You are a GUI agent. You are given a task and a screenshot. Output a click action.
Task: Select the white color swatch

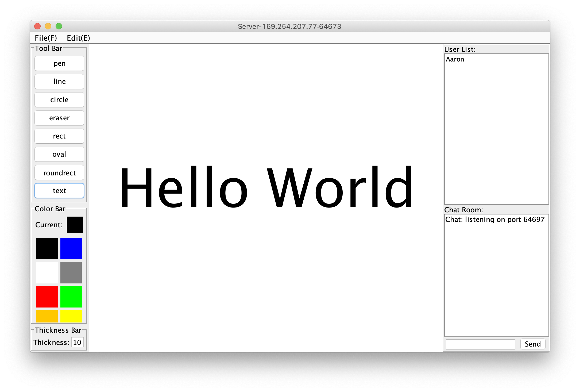(x=47, y=273)
